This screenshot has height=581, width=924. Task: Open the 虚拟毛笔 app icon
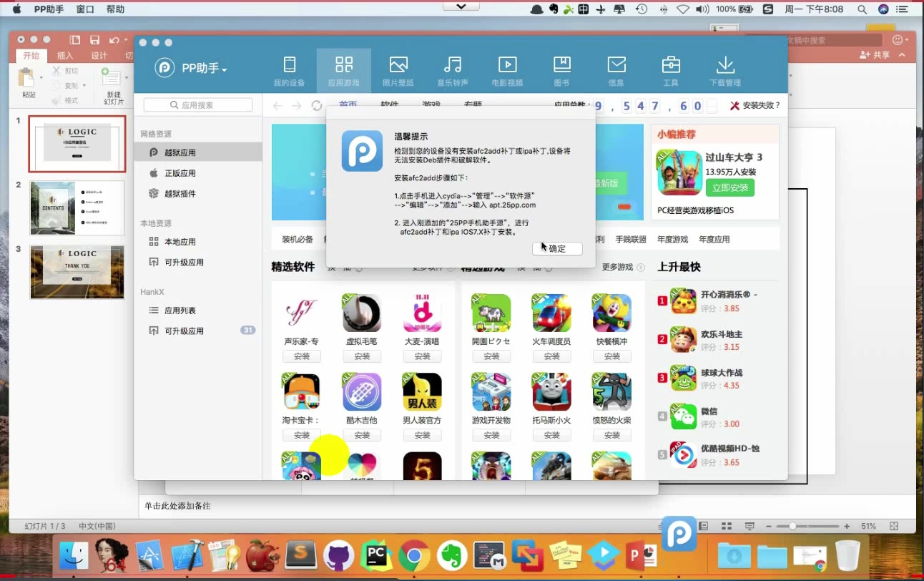[x=362, y=313]
